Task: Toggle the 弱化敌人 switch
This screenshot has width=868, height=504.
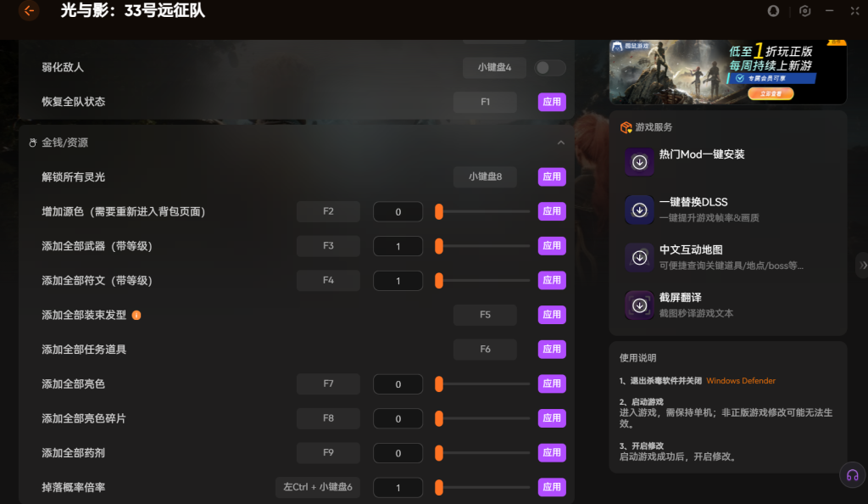Action: click(x=551, y=67)
